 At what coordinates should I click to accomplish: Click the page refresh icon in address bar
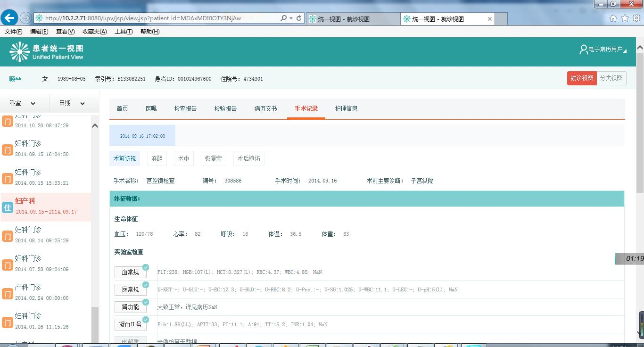click(299, 18)
